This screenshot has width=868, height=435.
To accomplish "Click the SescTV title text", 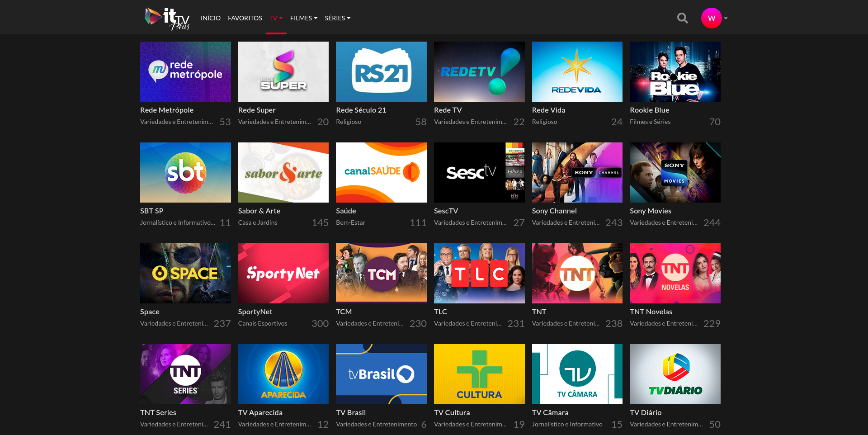I will coord(446,211).
